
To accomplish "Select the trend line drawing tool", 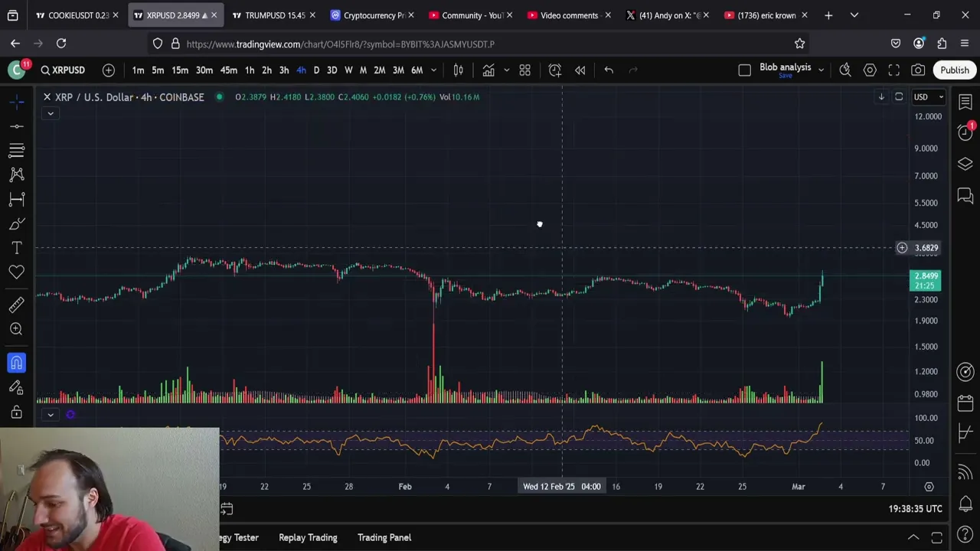I will pyautogui.click(x=16, y=126).
